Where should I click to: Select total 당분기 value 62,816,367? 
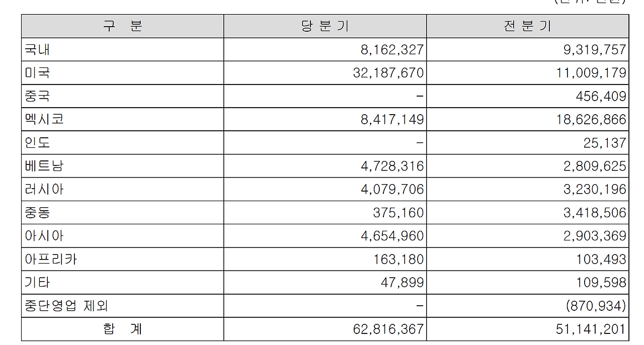point(389,329)
